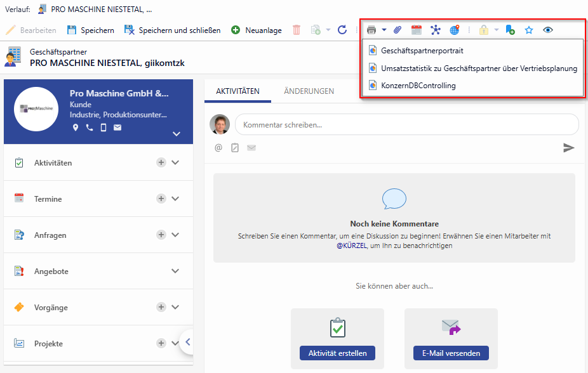
Task: Click the refresh arrow icon in toolbar
Action: point(342,30)
